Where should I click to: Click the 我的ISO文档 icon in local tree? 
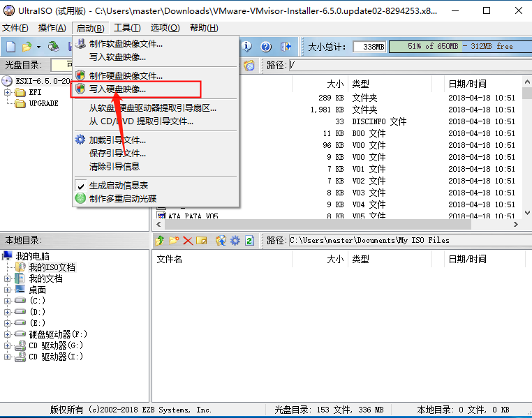[x=20, y=267]
